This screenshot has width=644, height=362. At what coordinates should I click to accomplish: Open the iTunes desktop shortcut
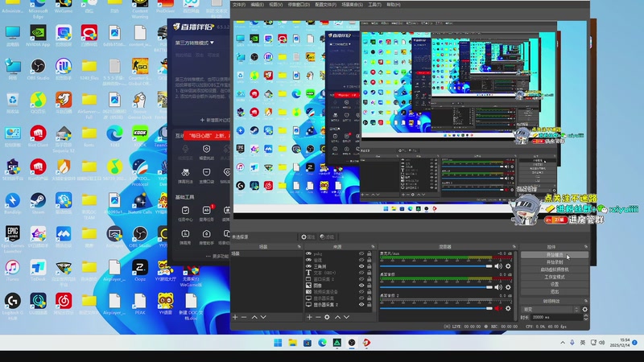pyautogui.click(x=13, y=270)
